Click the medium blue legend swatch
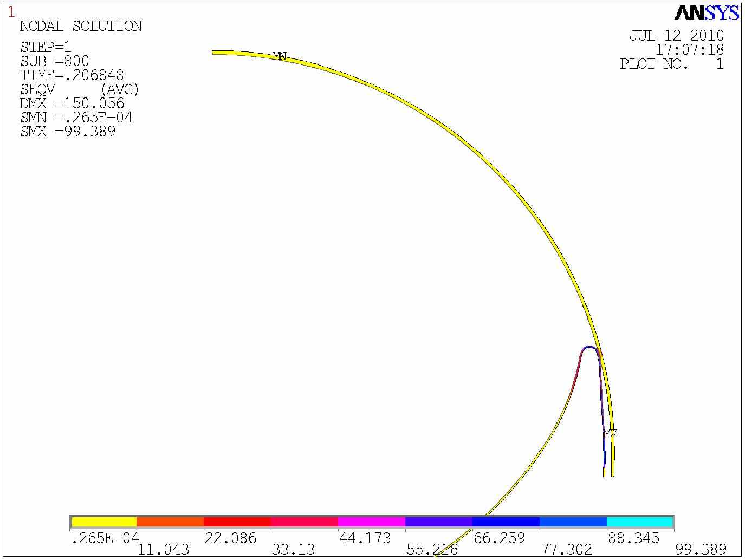 (x=573, y=522)
